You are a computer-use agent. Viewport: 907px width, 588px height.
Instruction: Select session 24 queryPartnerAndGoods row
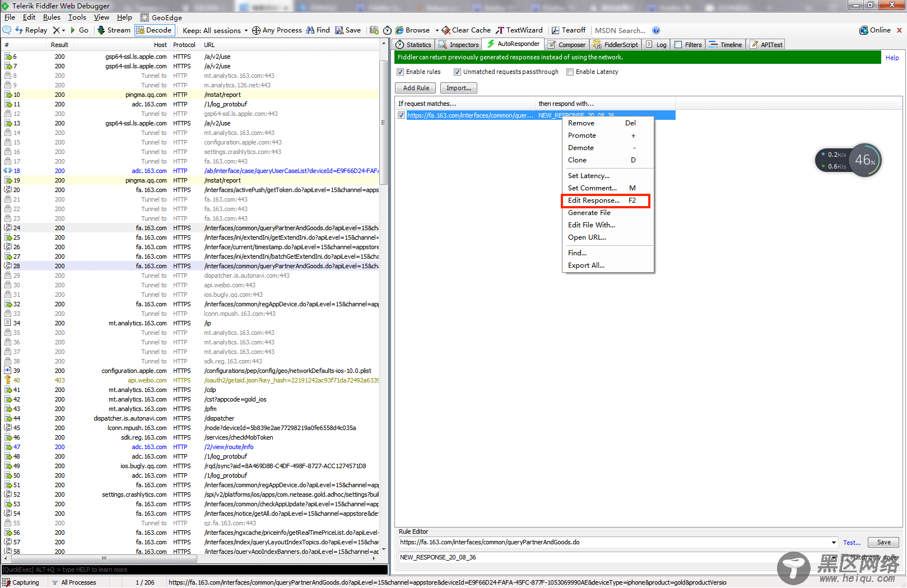(x=190, y=228)
